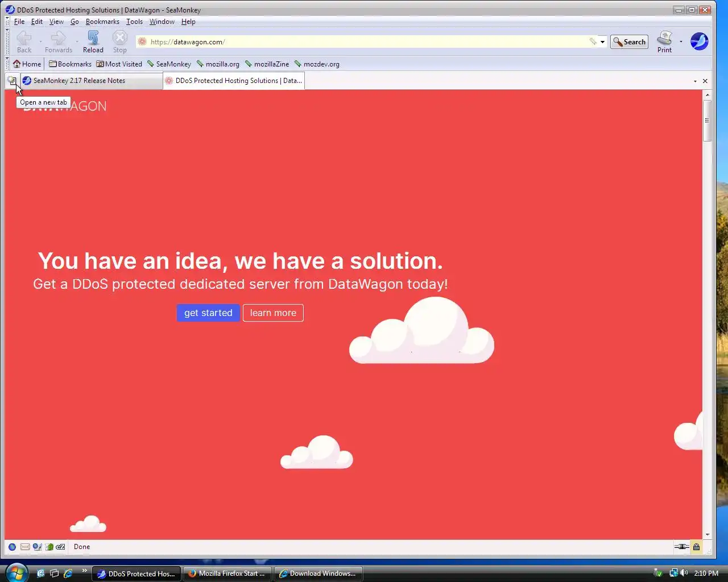This screenshot has width=728, height=582.
Task: Open Composer from the status bar
Action: point(37,547)
